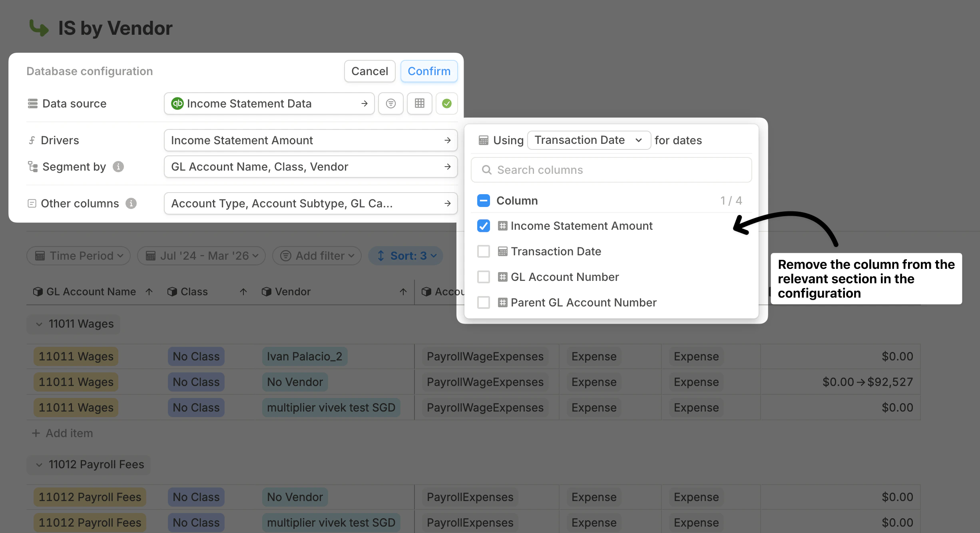
Task: Open the Other columns selector field
Action: tap(311, 203)
